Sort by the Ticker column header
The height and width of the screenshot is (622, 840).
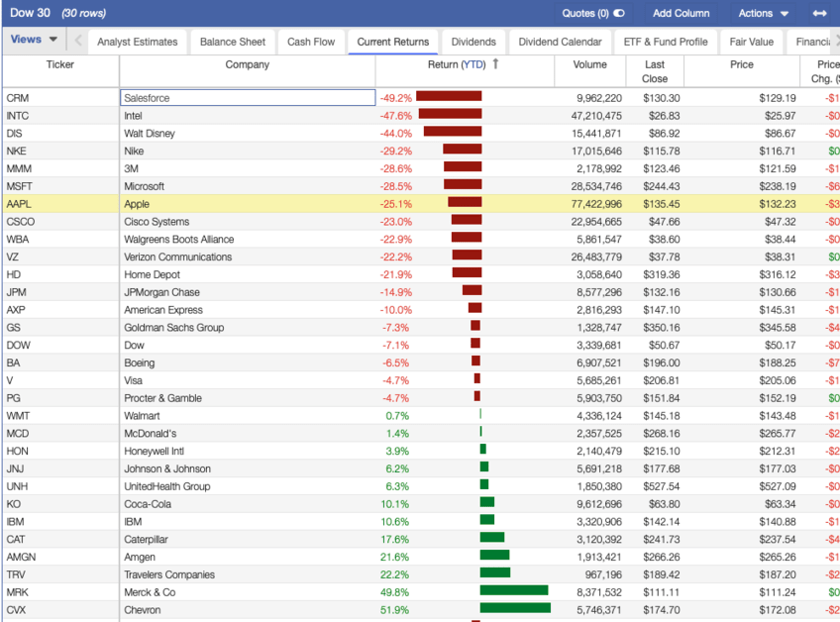point(60,64)
